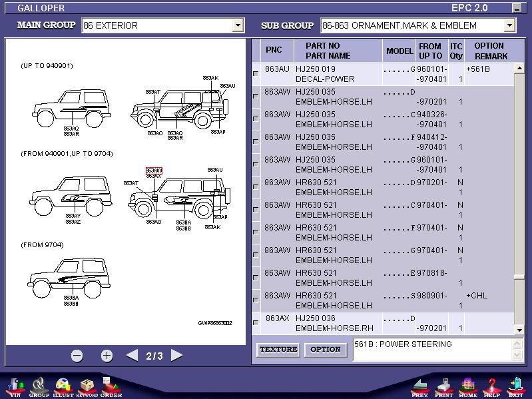The image size is (532, 399).
Task: Open the GROUP selection tool
Action: (39, 387)
